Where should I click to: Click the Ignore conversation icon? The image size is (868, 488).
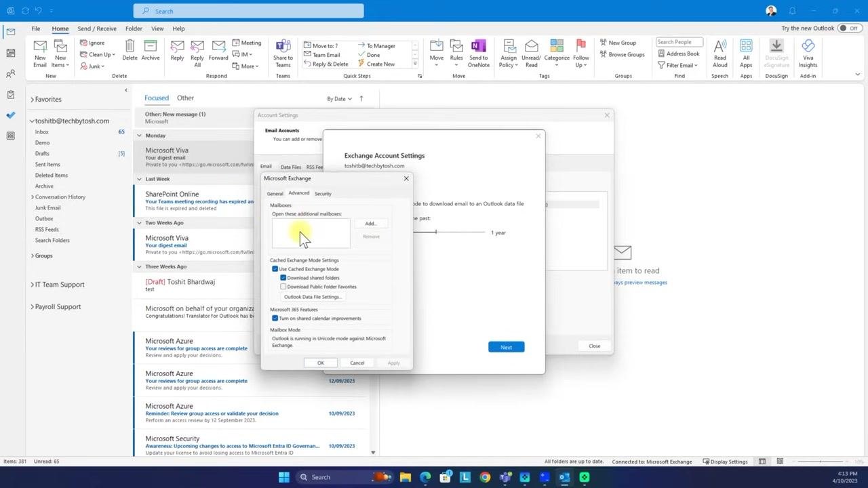[x=92, y=43]
